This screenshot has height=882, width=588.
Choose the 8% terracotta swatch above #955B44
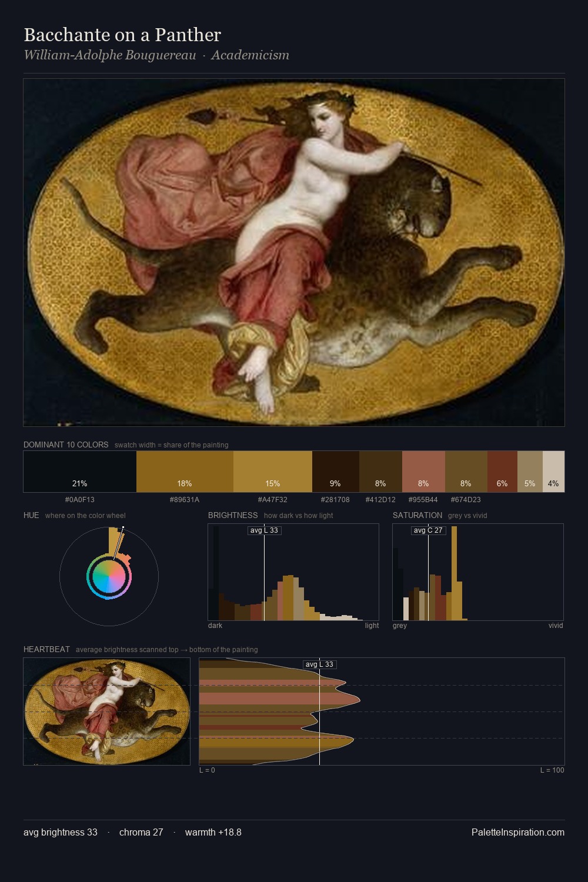(x=423, y=472)
